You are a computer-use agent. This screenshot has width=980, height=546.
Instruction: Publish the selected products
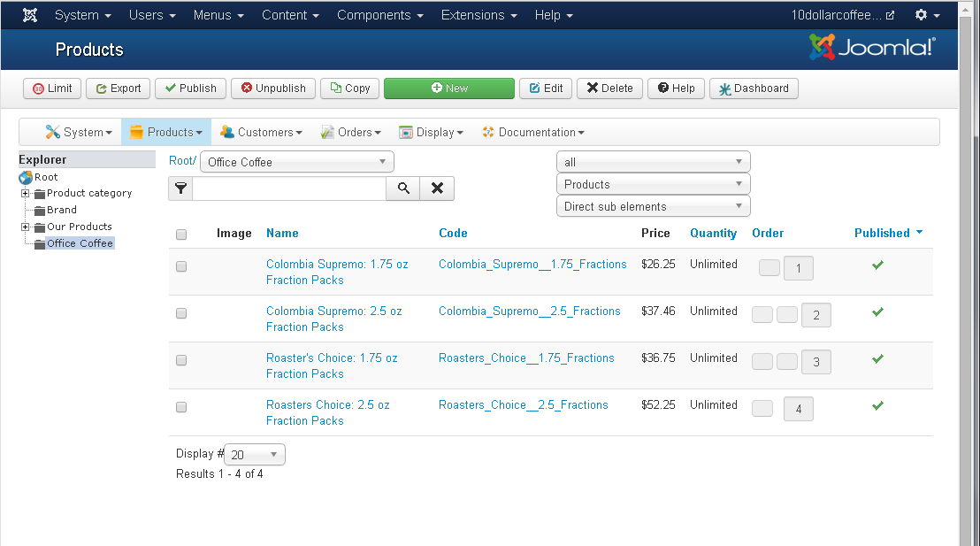190,88
